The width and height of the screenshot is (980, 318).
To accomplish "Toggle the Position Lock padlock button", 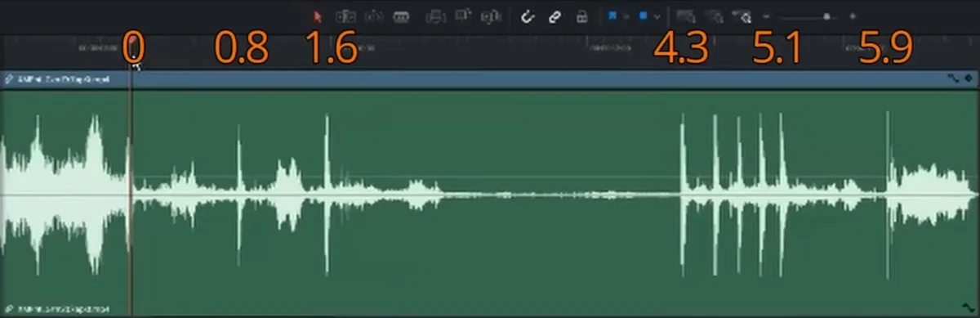I will click(581, 16).
